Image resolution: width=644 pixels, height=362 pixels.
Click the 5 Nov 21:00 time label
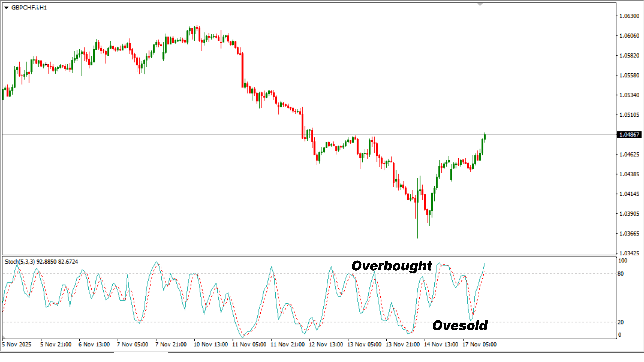pyautogui.click(x=56, y=344)
